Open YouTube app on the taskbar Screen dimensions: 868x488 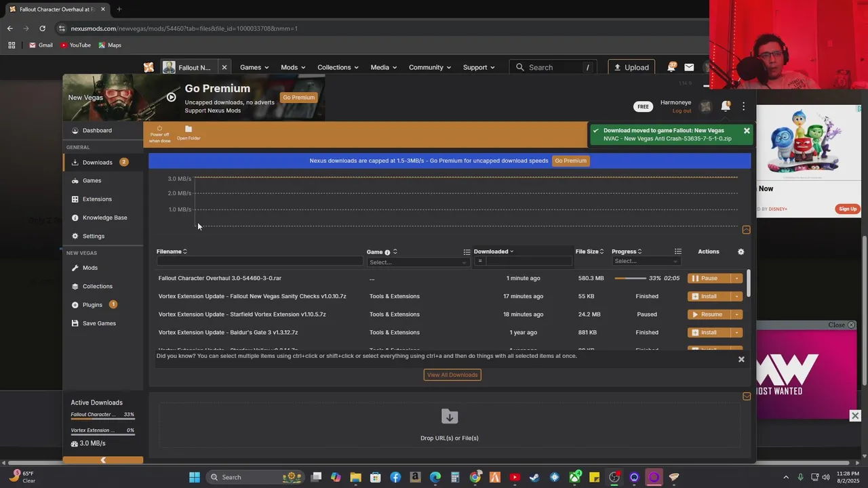click(515, 477)
